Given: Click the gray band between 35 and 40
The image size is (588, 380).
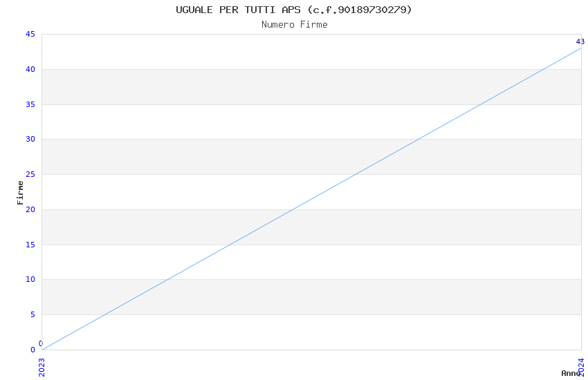Looking at the screenshot, I should tap(208, 87).
